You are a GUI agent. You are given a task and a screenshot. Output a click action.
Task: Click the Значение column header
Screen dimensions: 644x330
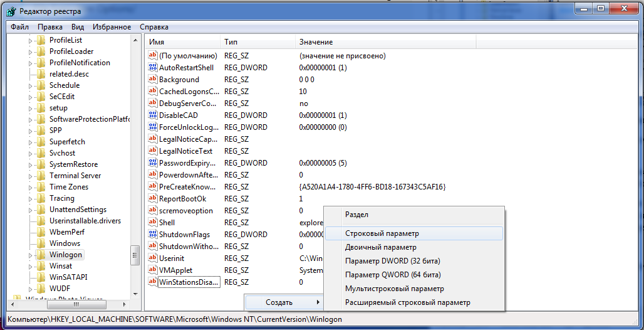point(316,42)
